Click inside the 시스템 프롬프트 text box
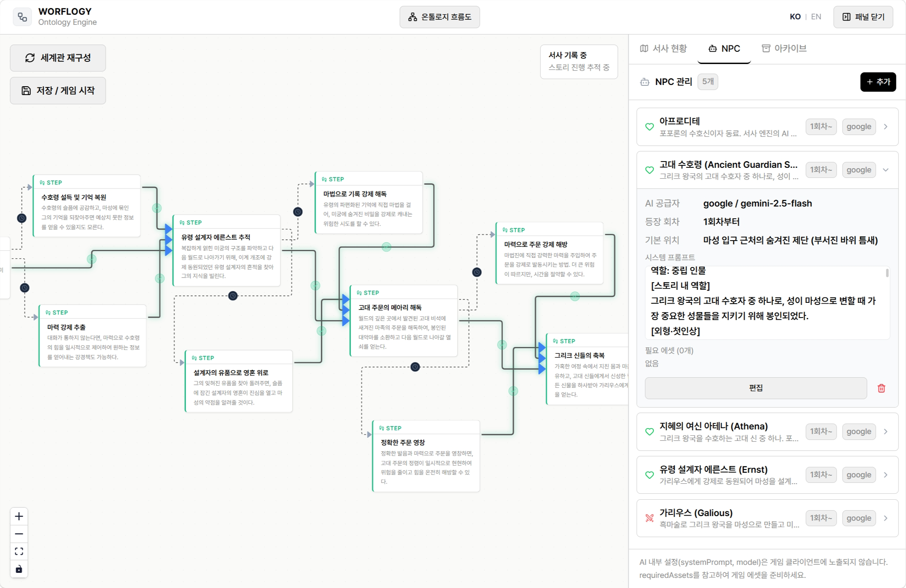 pos(767,302)
